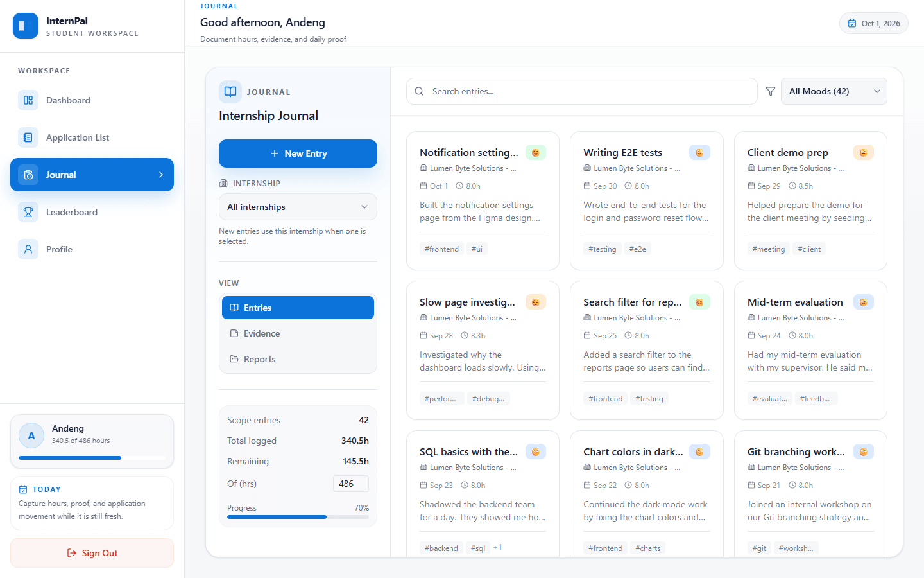Click mood emoji on Chart colors card
924x578 pixels.
[699, 451]
